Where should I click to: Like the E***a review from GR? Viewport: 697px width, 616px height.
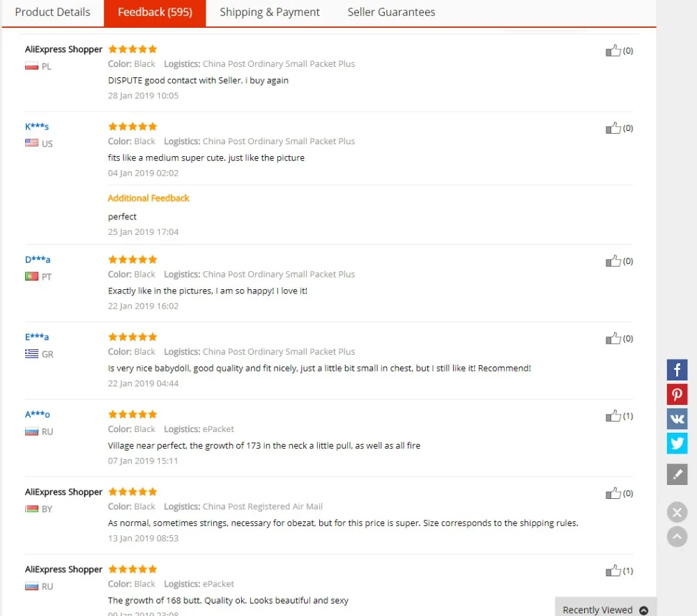point(613,339)
